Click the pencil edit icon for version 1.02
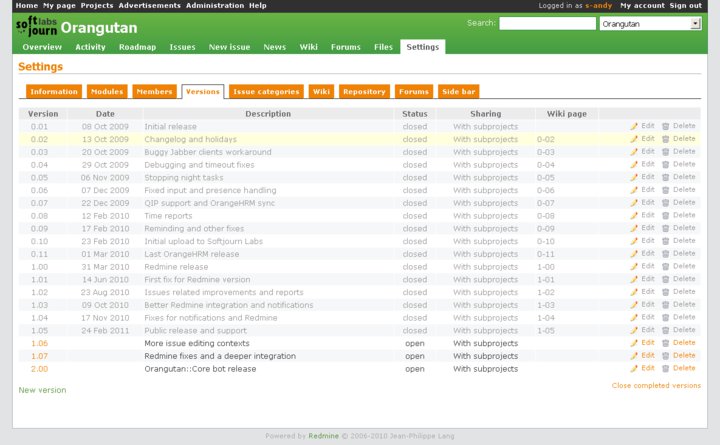Screen dimensions: 720x445 (x=634, y=292)
